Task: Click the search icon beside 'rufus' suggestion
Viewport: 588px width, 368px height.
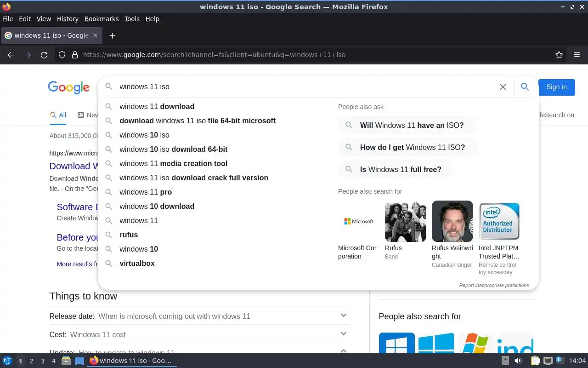Action: [x=109, y=235]
